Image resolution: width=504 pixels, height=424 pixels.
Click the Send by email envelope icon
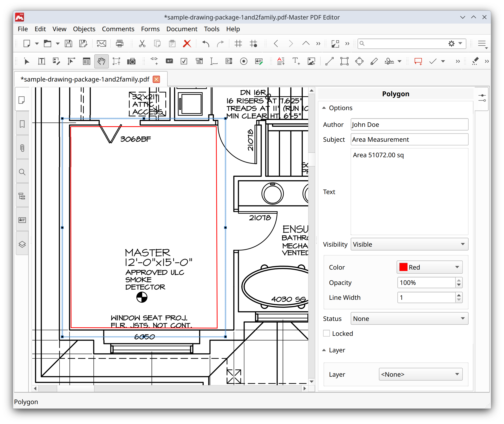click(x=101, y=43)
